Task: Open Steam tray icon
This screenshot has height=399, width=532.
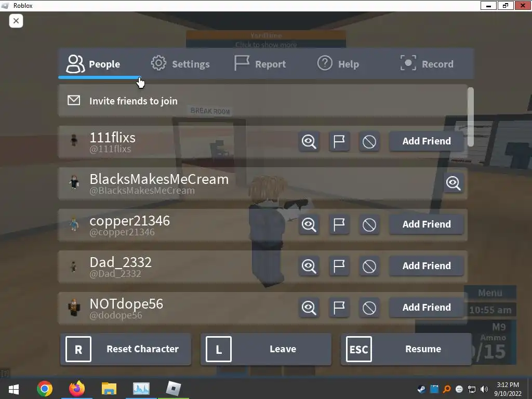Action: pyautogui.click(x=421, y=389)
